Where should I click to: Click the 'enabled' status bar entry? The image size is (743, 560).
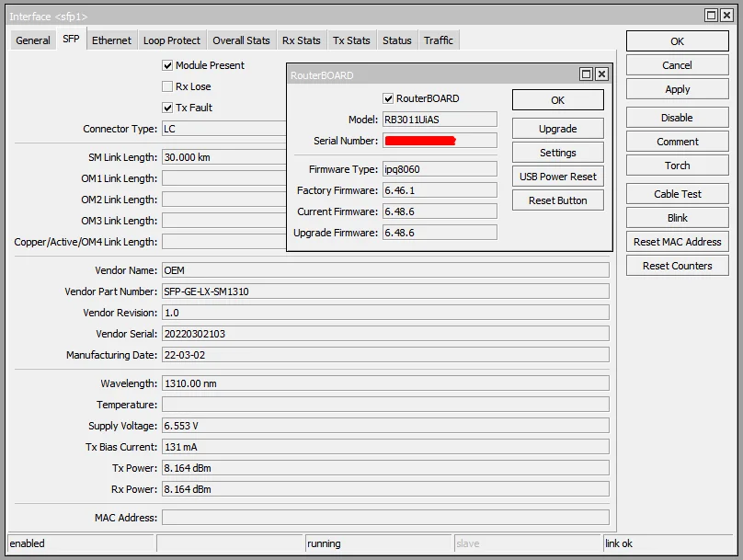tap(81, 543)
